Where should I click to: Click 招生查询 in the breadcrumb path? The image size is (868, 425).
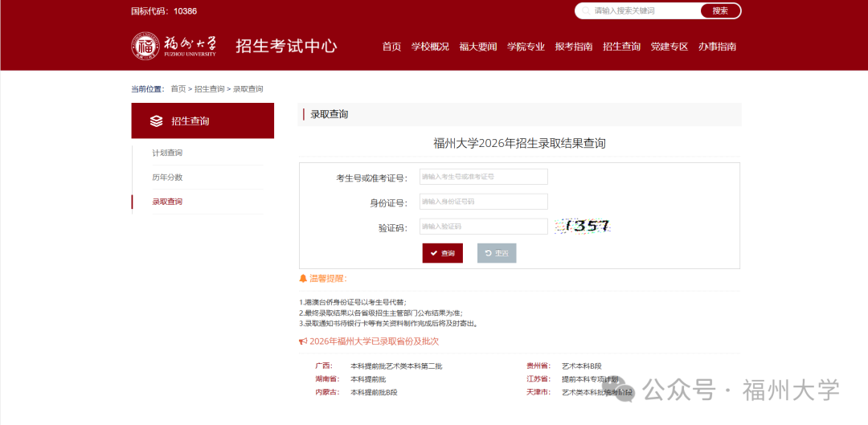[209, 88]
